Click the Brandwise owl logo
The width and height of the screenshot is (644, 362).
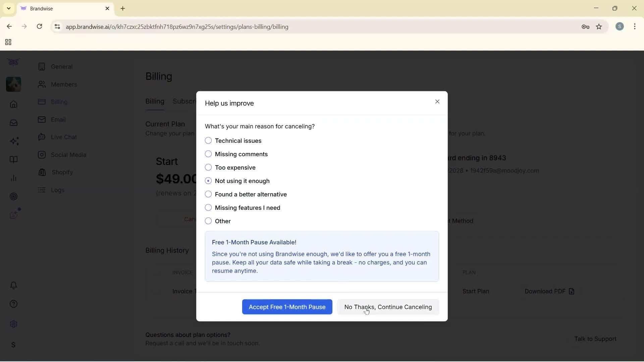pos(13,62)
